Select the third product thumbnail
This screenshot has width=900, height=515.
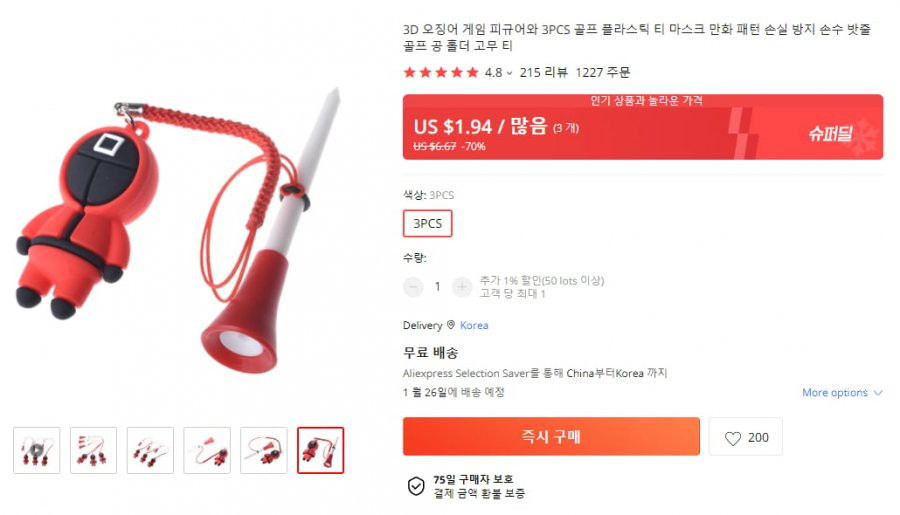(x=150, y=450)
